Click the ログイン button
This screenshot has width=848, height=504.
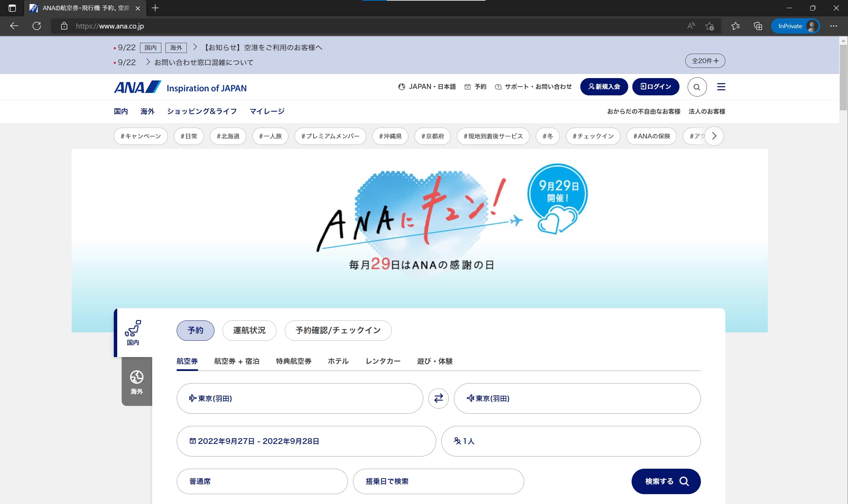click(655, 87)
